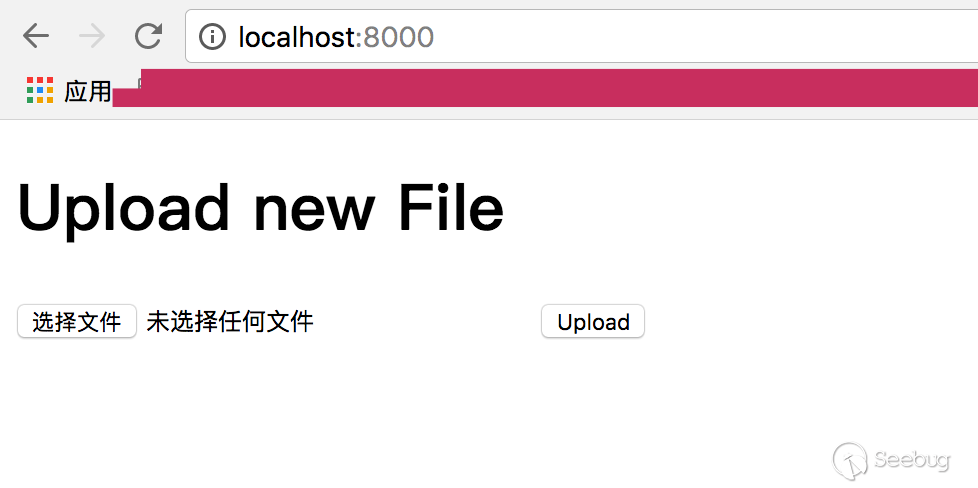Click the 应用 bookmarks label
This screenshot has height=488, width=978.
tap(87, 91)
